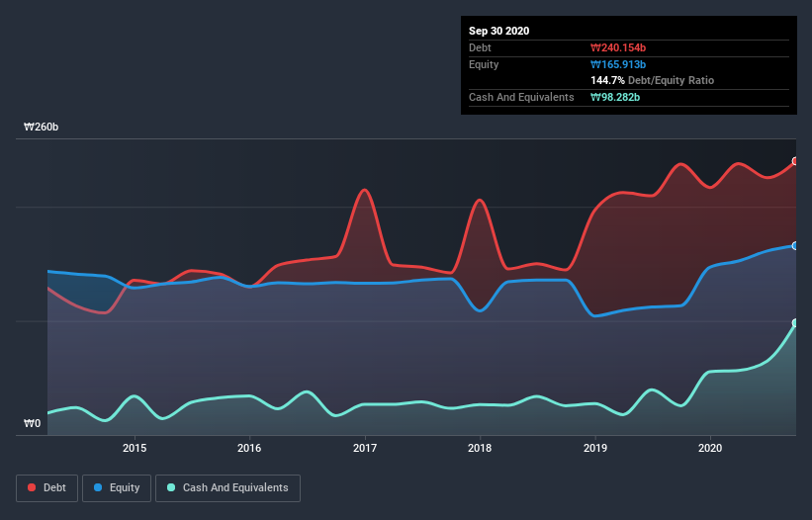Click the Debt label in tooltip
The height and width of the screenshot is (520, 812).
pyautogui.click(x=480, y=48)
